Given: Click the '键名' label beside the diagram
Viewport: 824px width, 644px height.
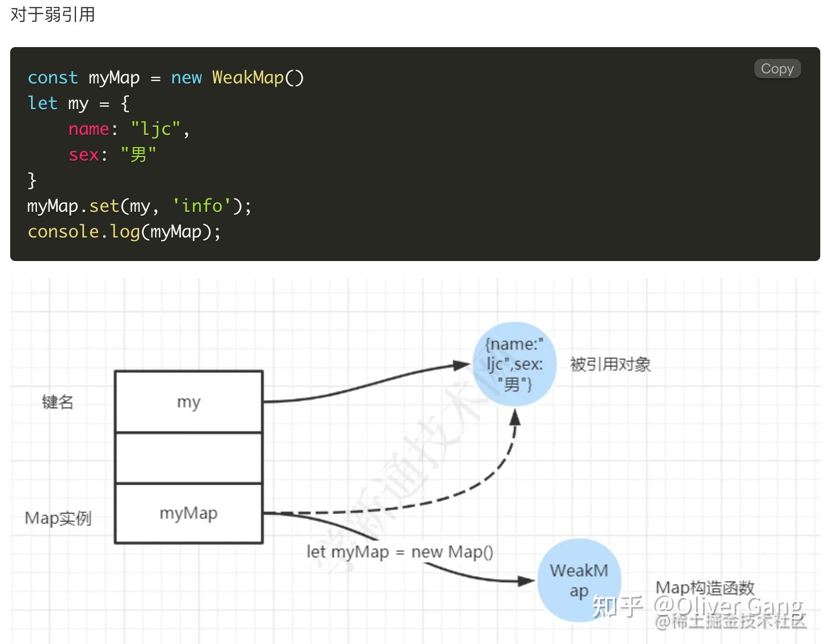Looking at the screenshot, I should (56, 402).
